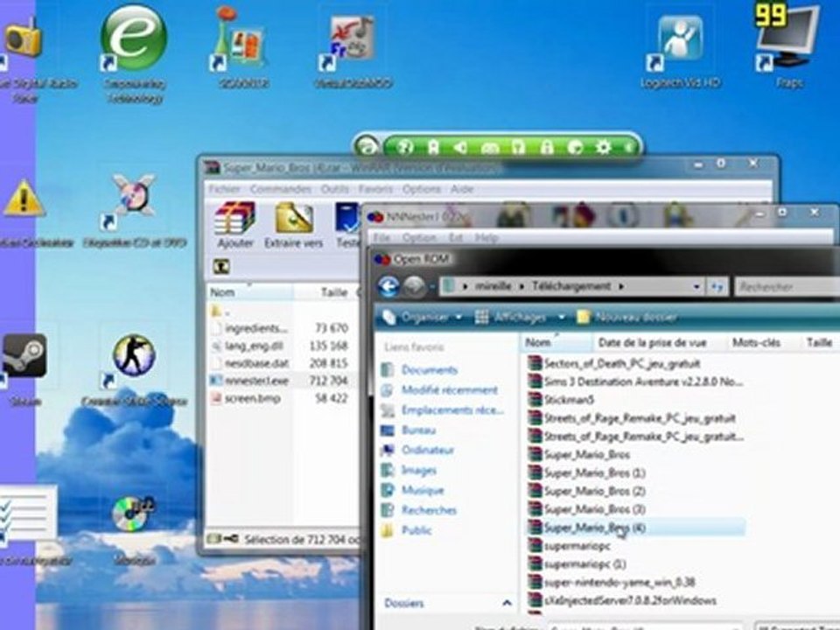Screen dimensions: 840x630
Task: Open Recherches in favorites list
Action: coord(429,510)
